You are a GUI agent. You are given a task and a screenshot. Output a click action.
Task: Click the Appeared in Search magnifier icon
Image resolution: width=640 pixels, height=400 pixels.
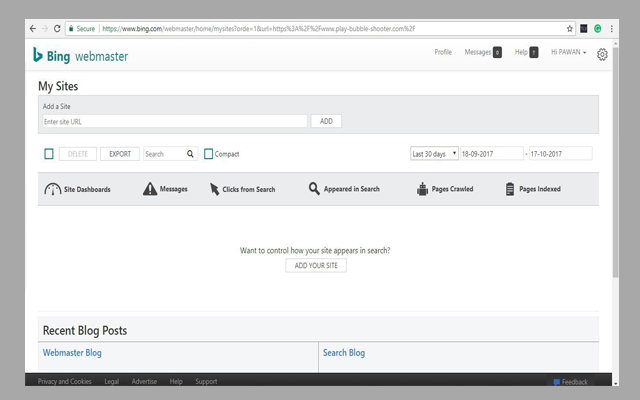tap(314, 189)
